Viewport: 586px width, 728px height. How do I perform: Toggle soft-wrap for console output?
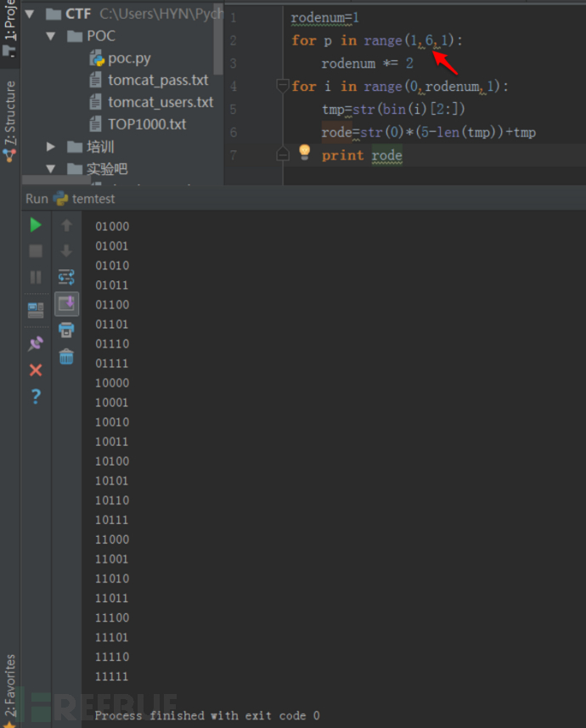click(66, 277)
